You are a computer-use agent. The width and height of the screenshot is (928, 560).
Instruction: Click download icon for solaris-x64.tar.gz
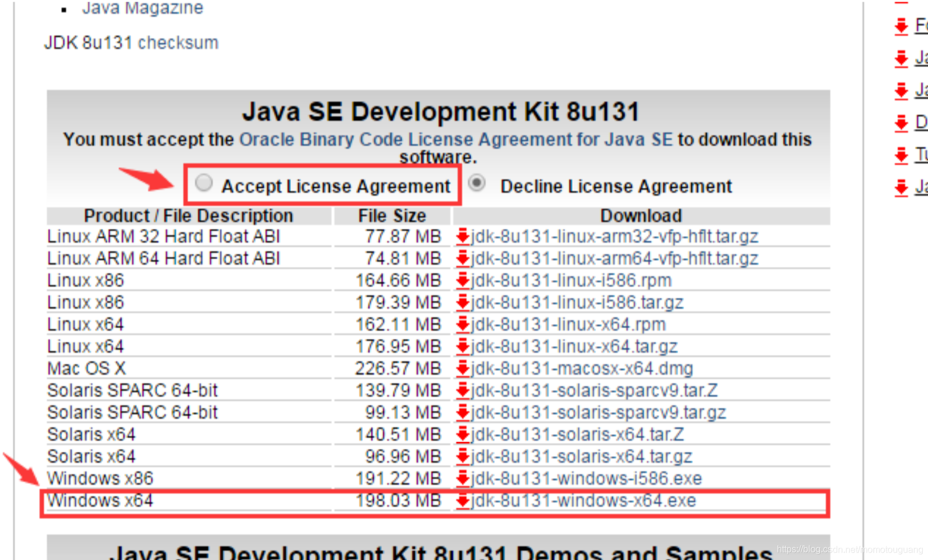point(463,456)
